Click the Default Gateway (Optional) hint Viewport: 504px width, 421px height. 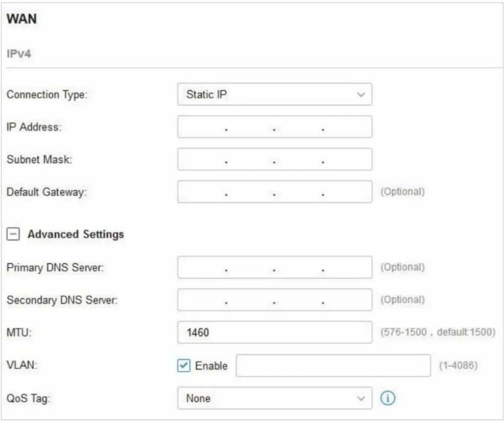click(402, 192)
